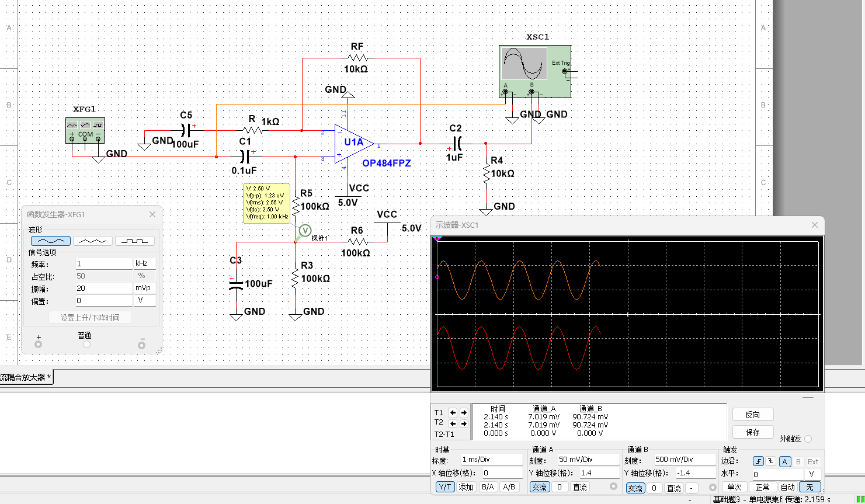
Task: Open the kHz frequency unit dropdown
Action: pyautogui.click(x=145, y=264)
